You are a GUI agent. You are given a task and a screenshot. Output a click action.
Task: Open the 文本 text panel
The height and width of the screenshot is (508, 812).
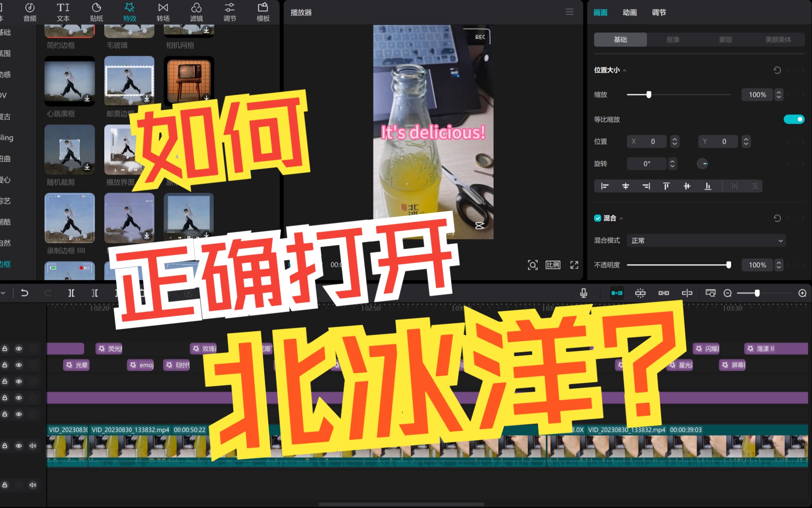point(63,12)
